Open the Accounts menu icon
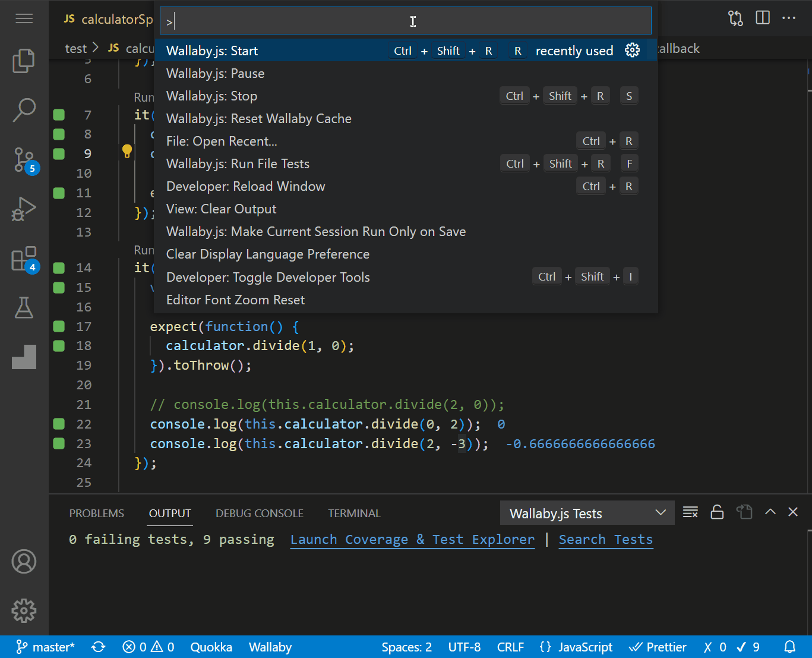 (24, 561)
